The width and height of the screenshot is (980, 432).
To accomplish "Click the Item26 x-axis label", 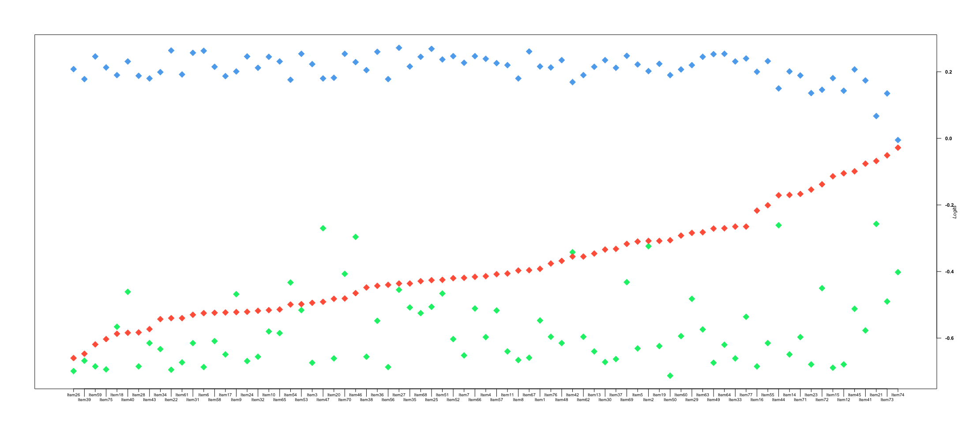I will (x=73, y=395).
